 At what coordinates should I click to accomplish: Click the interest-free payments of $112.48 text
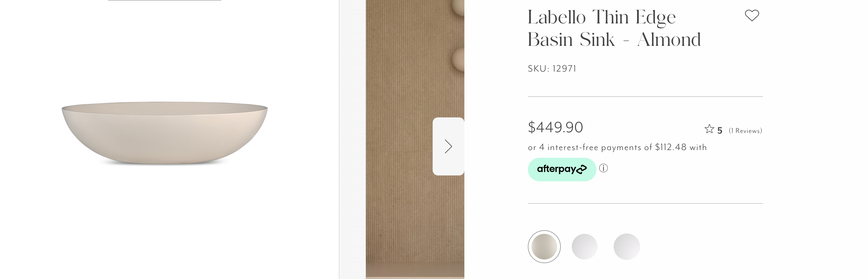pyautogui.click(x=617, y=147)
